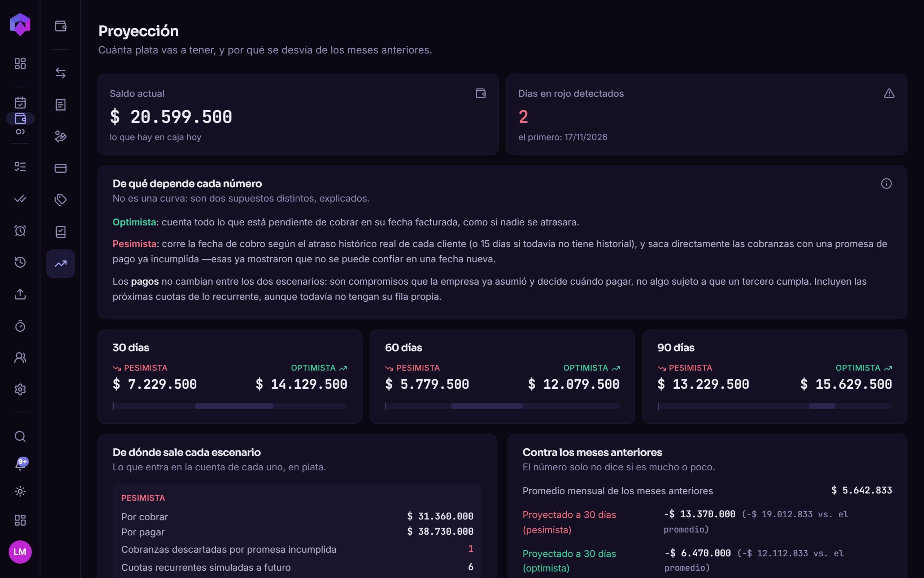Click the Proyección page title

(138, 31)
